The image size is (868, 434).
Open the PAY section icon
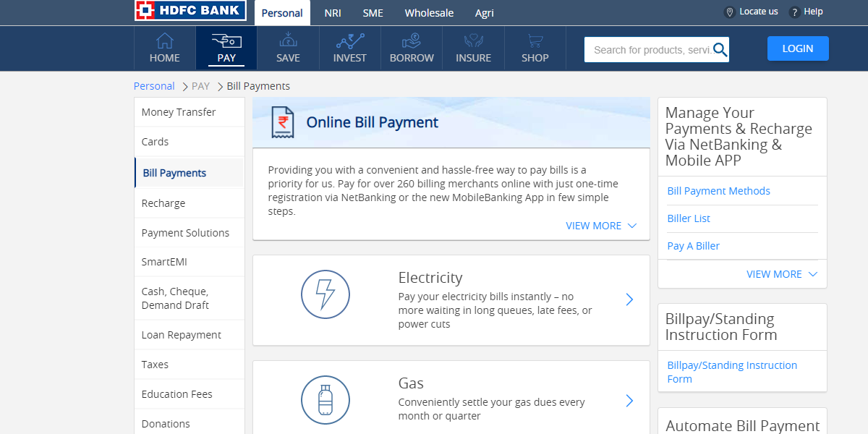[226, 41]
